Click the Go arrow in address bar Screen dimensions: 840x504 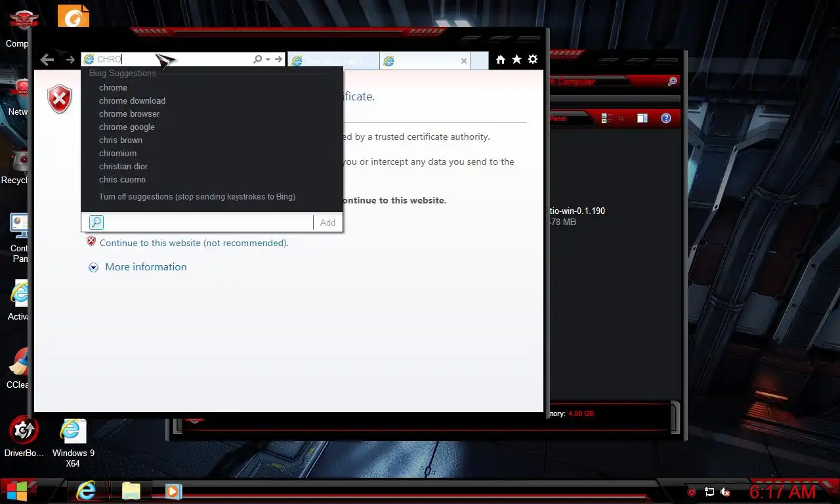[x=279, y=60]
